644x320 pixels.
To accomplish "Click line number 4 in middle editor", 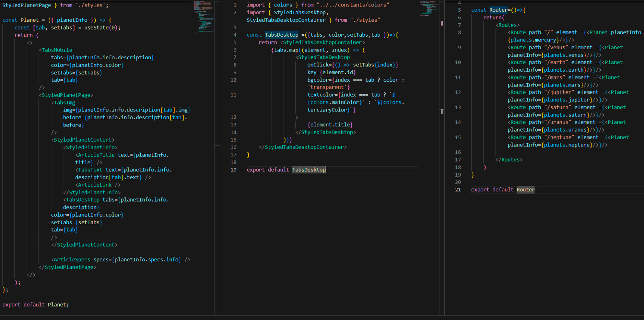I will click(x=235, y=35).
